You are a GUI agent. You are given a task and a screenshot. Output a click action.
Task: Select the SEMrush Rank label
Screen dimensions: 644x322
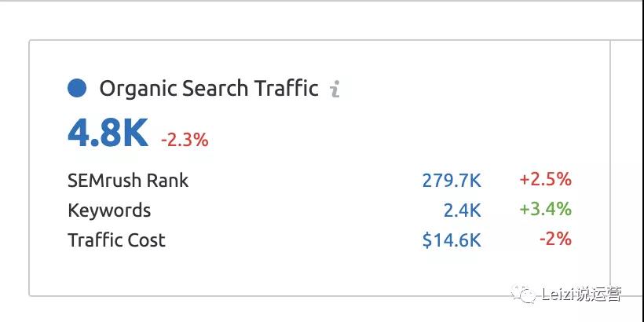128,181
